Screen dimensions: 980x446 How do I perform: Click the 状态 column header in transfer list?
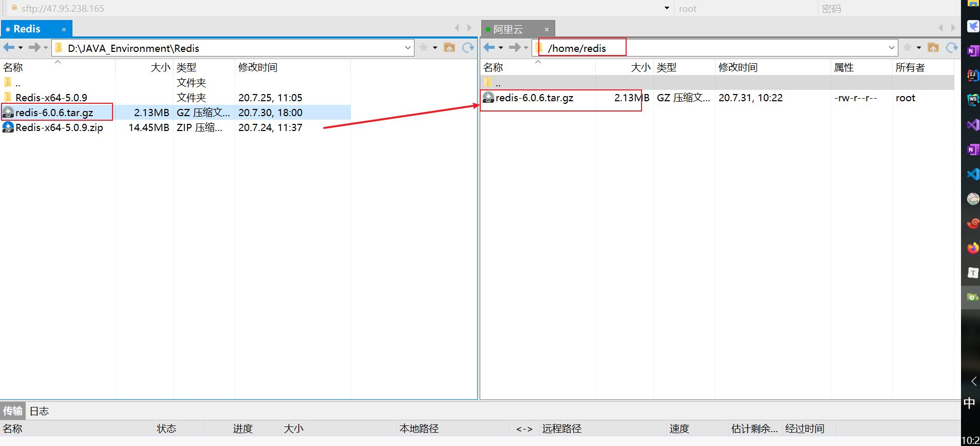(179, 429)
